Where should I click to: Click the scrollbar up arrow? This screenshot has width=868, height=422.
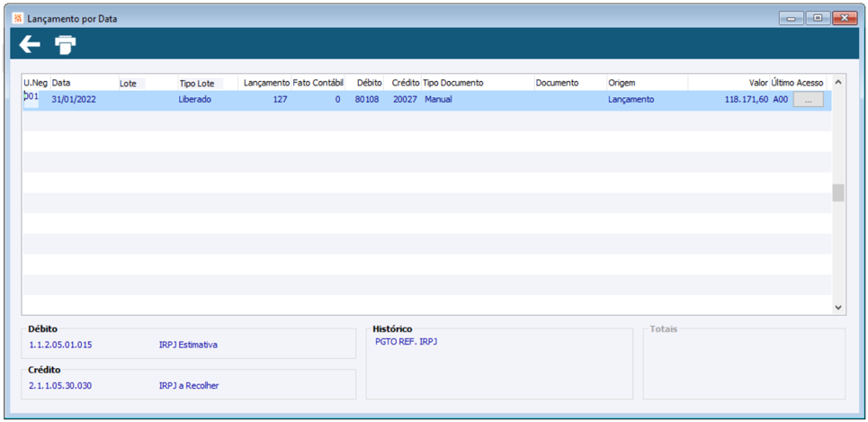point(838,82)
